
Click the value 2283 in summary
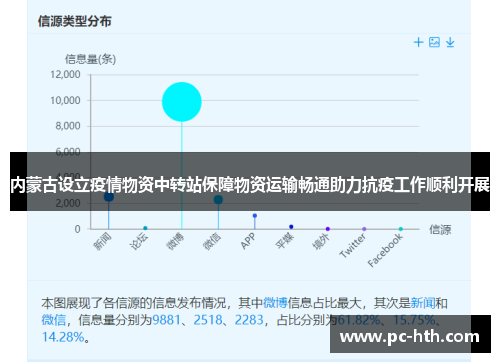(249, 320)
